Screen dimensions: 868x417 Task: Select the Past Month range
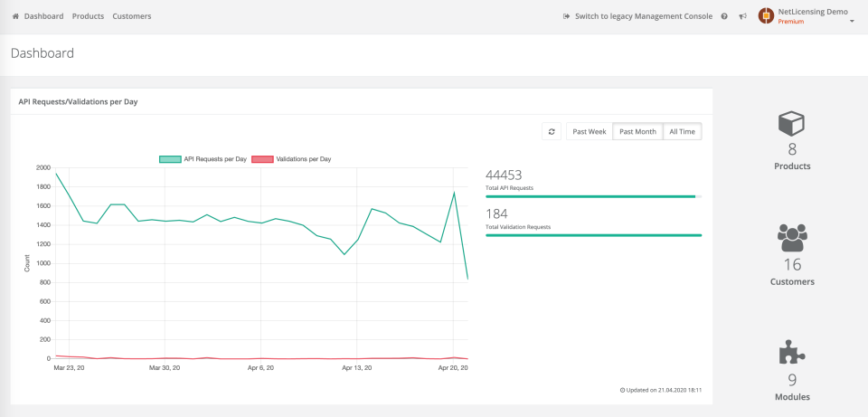(x=637, y=131)
